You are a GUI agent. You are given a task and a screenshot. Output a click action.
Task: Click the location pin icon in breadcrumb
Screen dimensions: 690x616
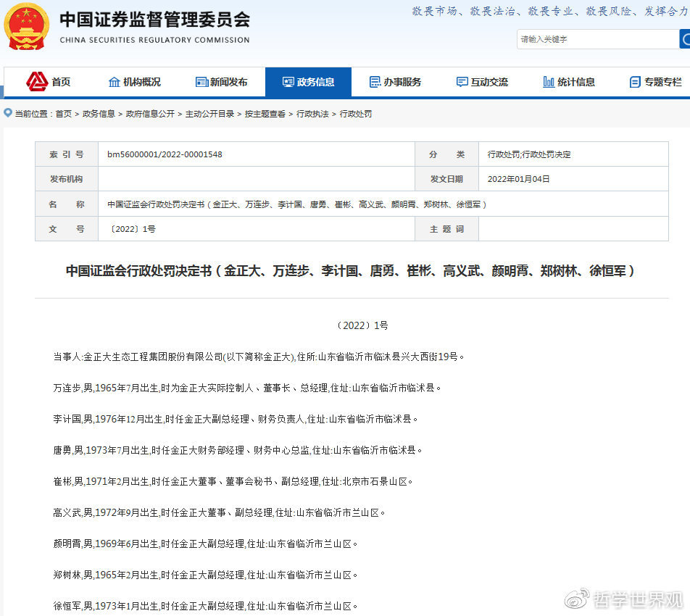(8, 113)
